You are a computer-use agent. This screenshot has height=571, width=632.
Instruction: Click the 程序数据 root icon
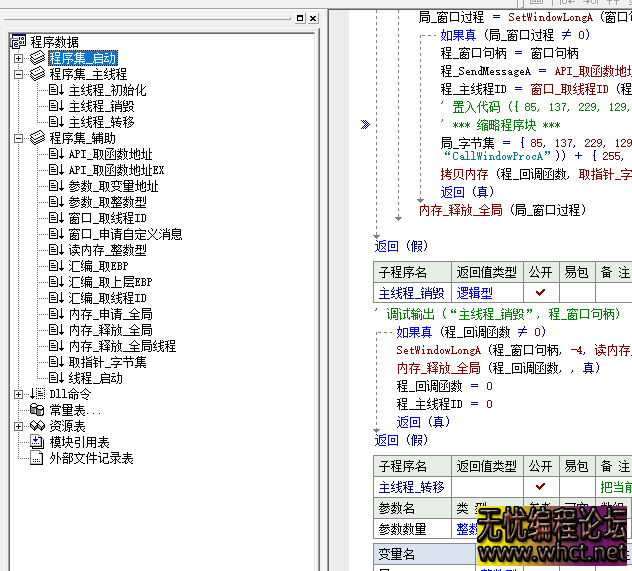(18, 42)
